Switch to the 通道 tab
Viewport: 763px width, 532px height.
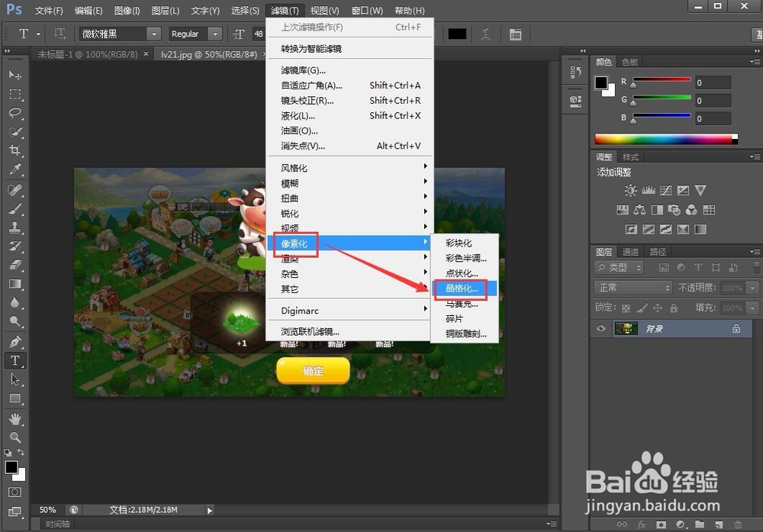point(630,252)
